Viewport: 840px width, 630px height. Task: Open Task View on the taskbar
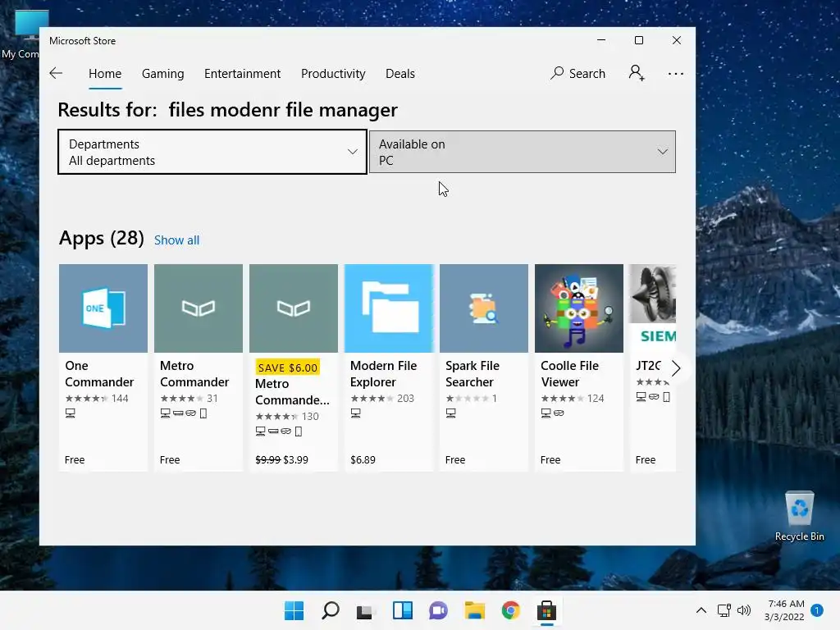click(365, 611)
